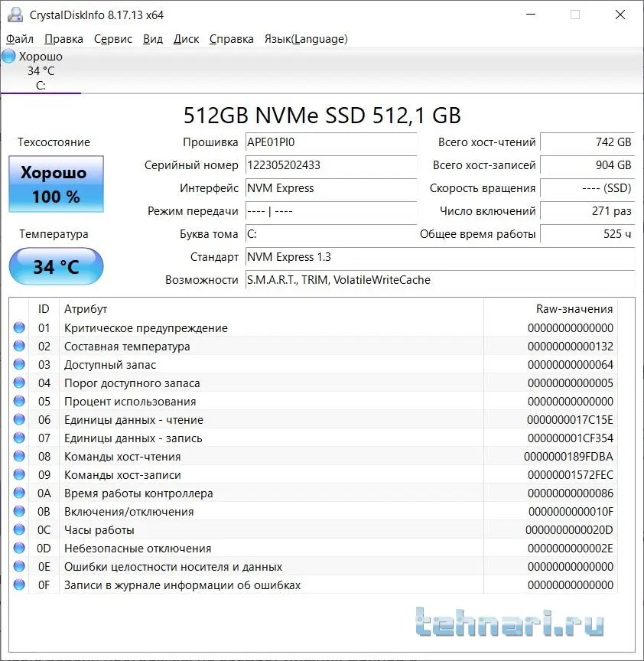The height and width of the screenshot is (661, 644).
Task: Click the CrystalDiskInfo app icon in title bar
Action: point(15,15)
